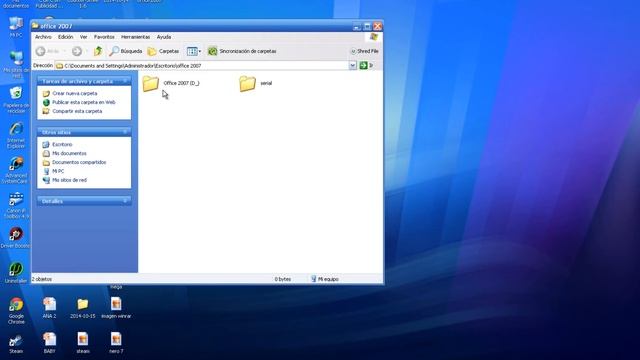Collapse the Tareas de archivo y carpeta panel
The width and height of the screenshot is (640, 360).
(x=125, y=81)
